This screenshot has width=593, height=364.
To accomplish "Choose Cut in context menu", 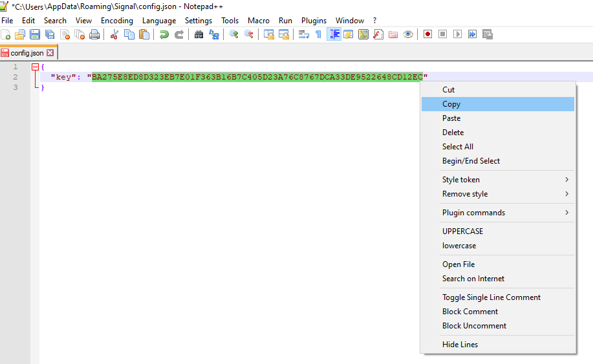I will tap(498, 90).
